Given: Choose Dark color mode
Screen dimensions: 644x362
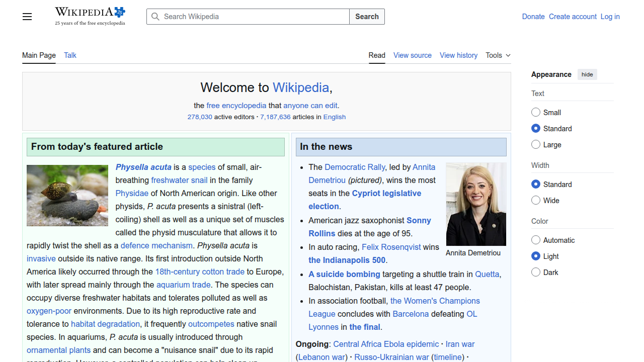Looking at the screenshot, I should (x=536, y=272).
